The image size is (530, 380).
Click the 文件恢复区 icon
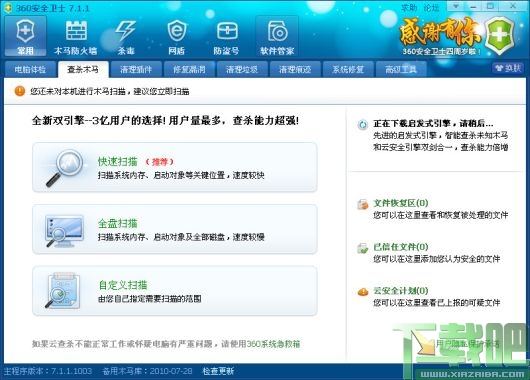click(363, 204)
